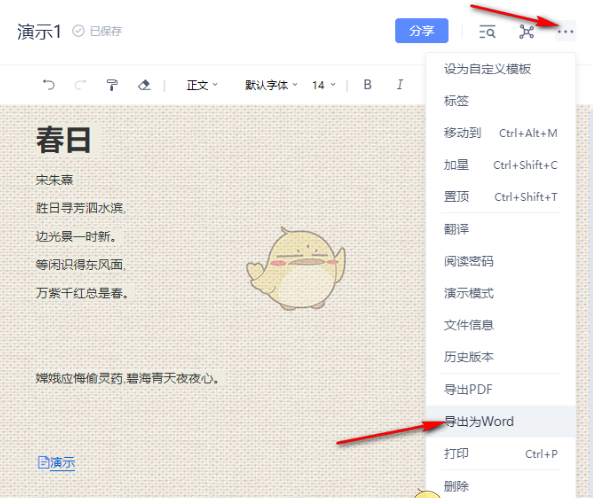
Task: Open the three-dots more menu
Action: point(565,32)
